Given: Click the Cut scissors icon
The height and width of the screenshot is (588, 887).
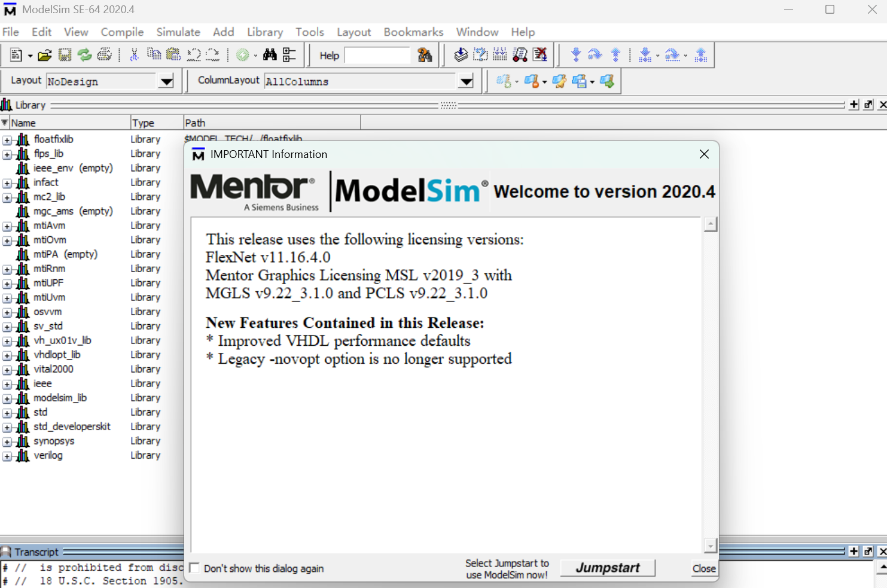Looking at the screenshot, I should coord(134,55).
